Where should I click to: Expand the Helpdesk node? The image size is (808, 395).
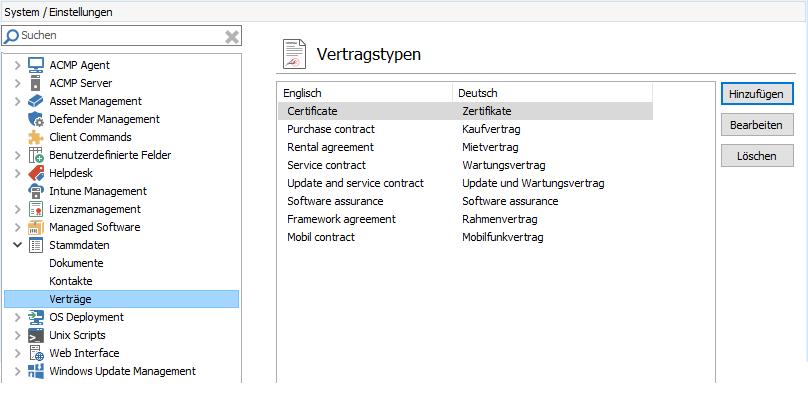(17, 174)
